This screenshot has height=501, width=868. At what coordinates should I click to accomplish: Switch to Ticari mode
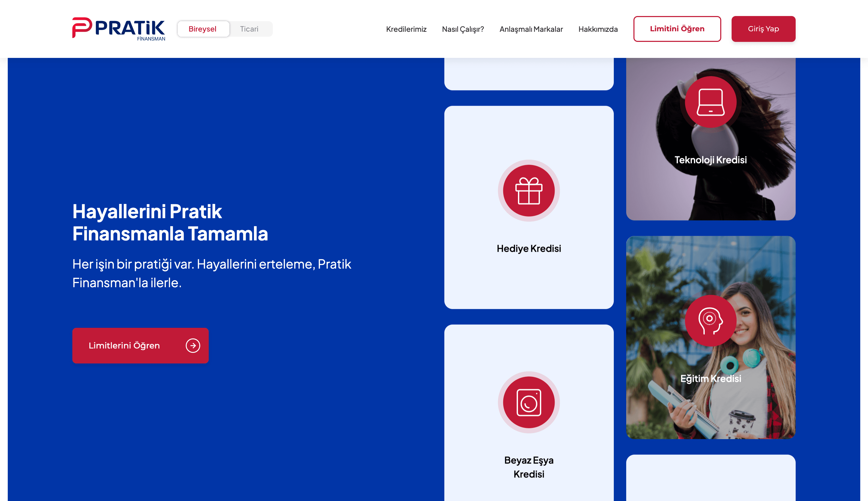point(249,29)
